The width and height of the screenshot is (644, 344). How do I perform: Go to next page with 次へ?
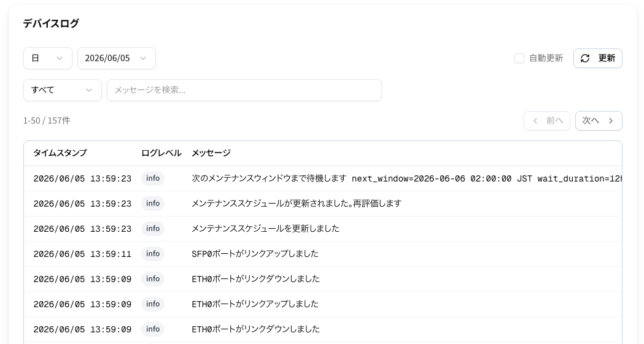(599, 121)
